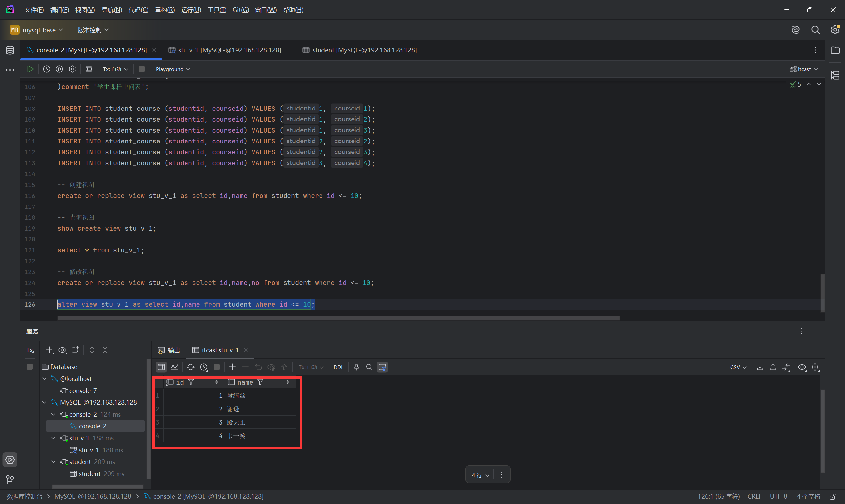845x504 pixels.
Task: Open query history with the clock icon
Action: pos(47,69)
